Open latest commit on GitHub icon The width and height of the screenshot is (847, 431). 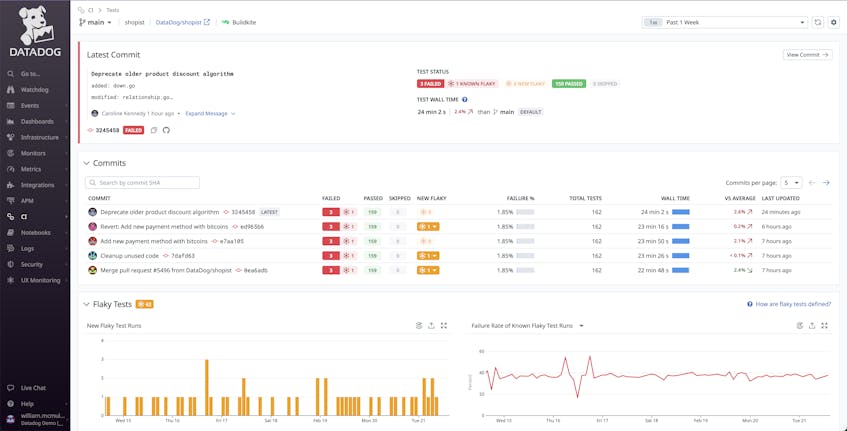coord(166,130)
